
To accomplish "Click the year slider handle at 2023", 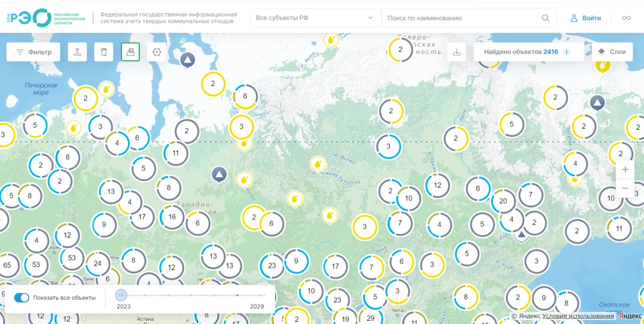I will (x=121, y=294).
